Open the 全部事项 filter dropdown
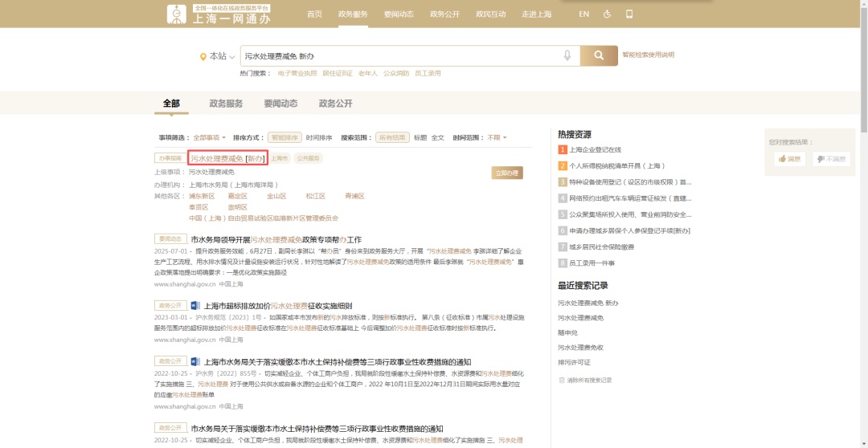868x448 pixels. 209,137
